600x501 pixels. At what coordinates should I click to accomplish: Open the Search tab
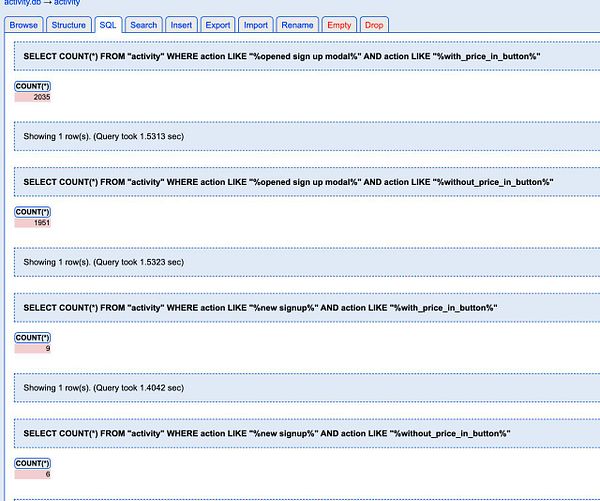[x=143, y=25]
